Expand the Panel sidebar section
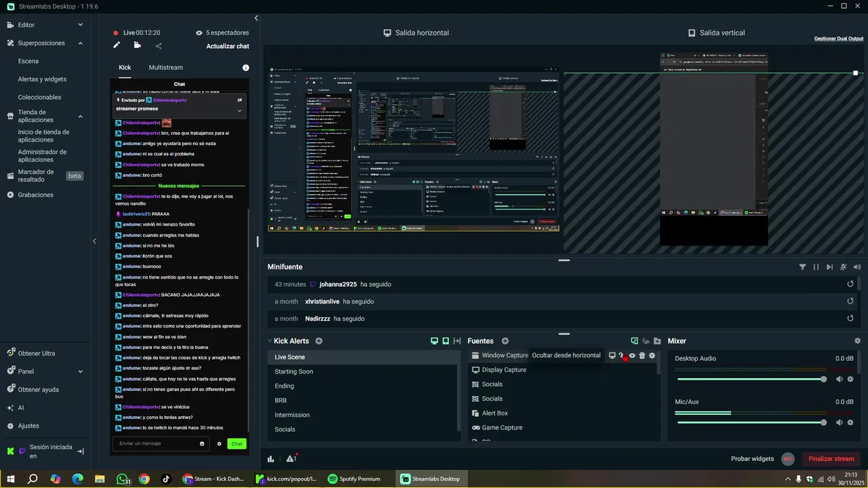The width and height of the screenshot is (868, 488). (x=80, y=371)
